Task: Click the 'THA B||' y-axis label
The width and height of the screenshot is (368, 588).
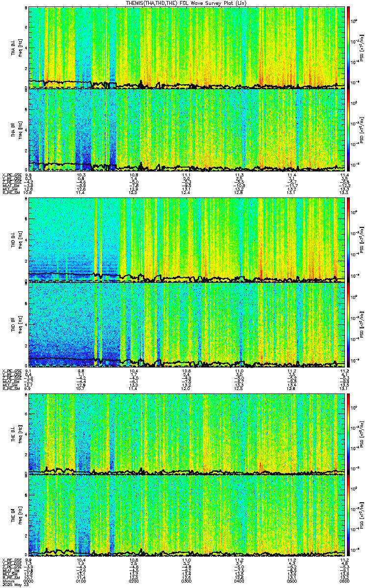Action: (13, 130)
